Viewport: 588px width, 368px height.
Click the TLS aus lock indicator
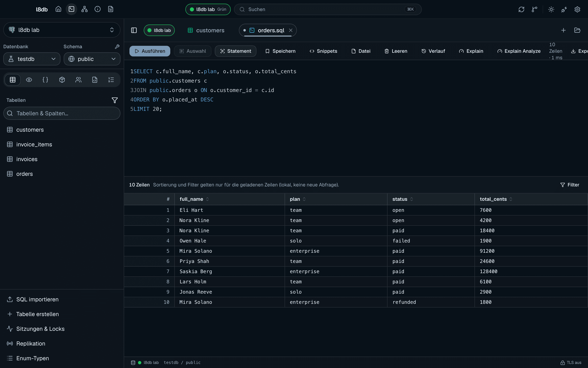[571, 363]
